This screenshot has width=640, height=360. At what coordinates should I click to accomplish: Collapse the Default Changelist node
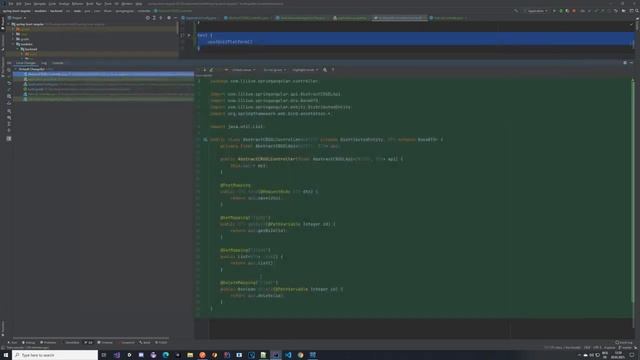16,69
